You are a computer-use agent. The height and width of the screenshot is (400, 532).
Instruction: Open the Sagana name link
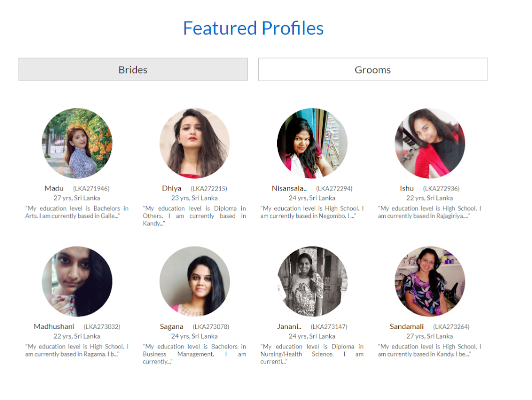tap(172, 326)
